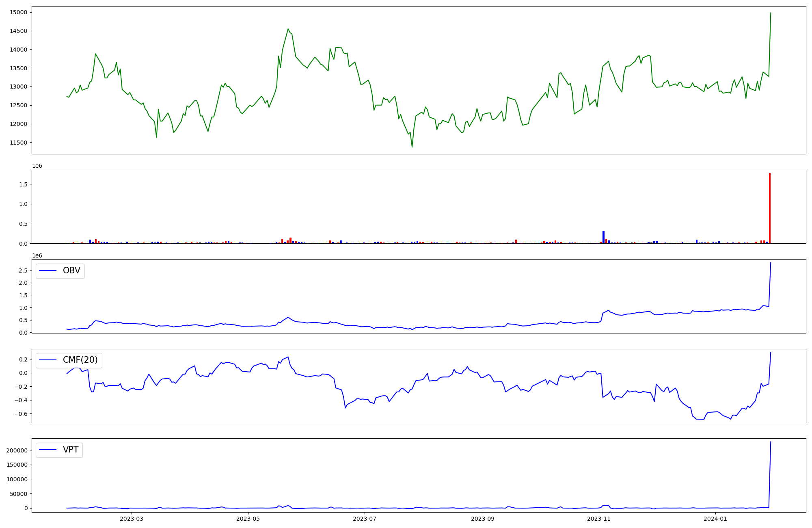The image size is (812, 528).
Task: Click the OBV legend label
Action: pos(71,270)
